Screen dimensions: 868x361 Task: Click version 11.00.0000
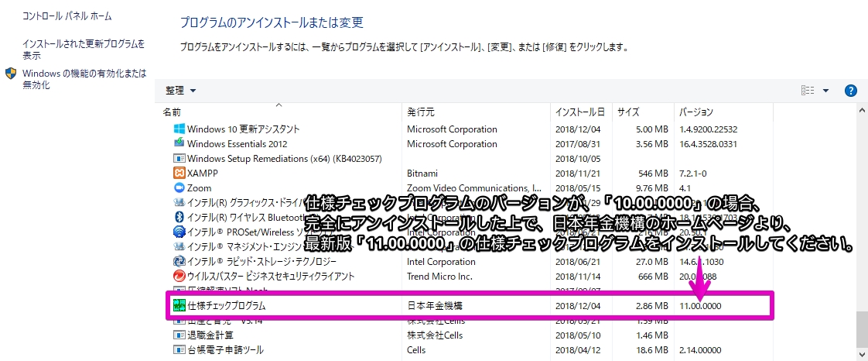(700, 305)
